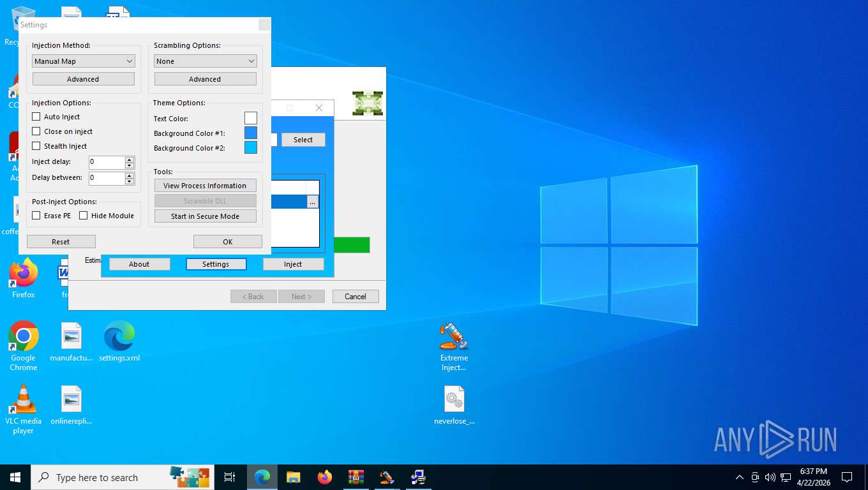
Task: Decrease the Delay between value with the down arrow
Action: (x=130, y=182)
